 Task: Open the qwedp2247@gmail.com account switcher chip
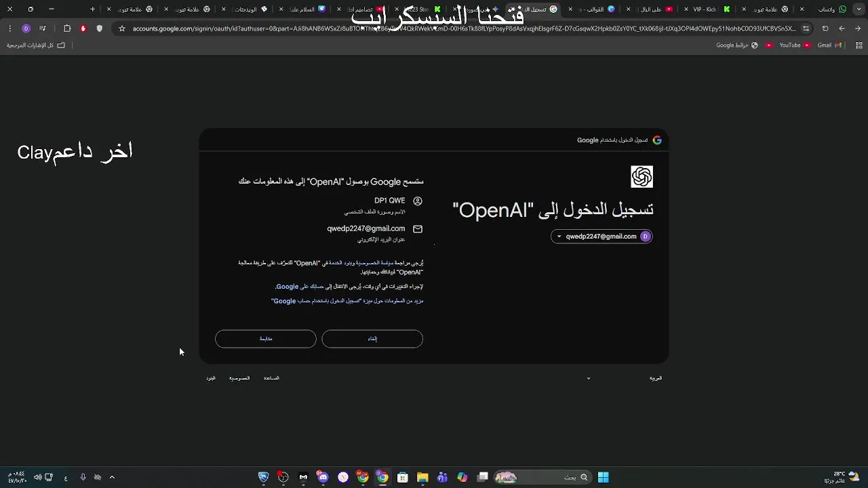click(x=601, y=237)
